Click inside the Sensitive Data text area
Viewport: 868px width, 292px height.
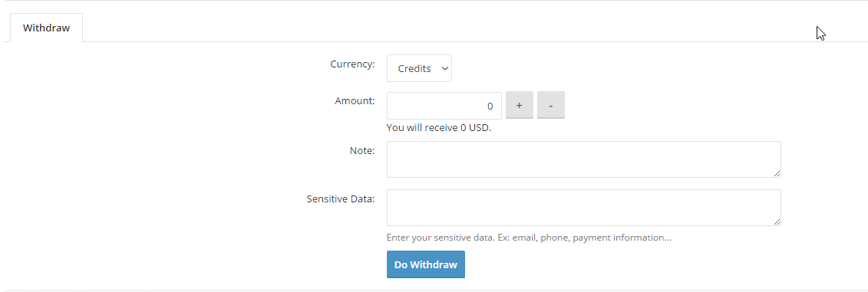tap(583, 208)
